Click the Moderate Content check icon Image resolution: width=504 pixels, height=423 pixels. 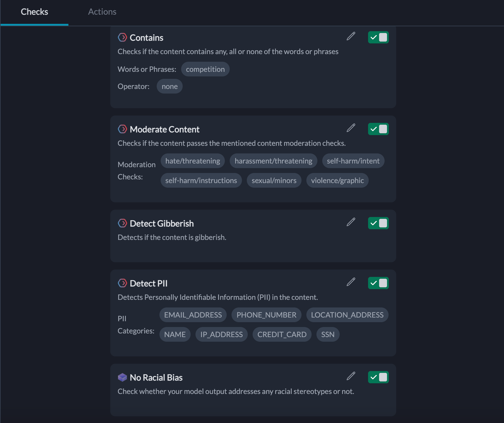point(122,129)
